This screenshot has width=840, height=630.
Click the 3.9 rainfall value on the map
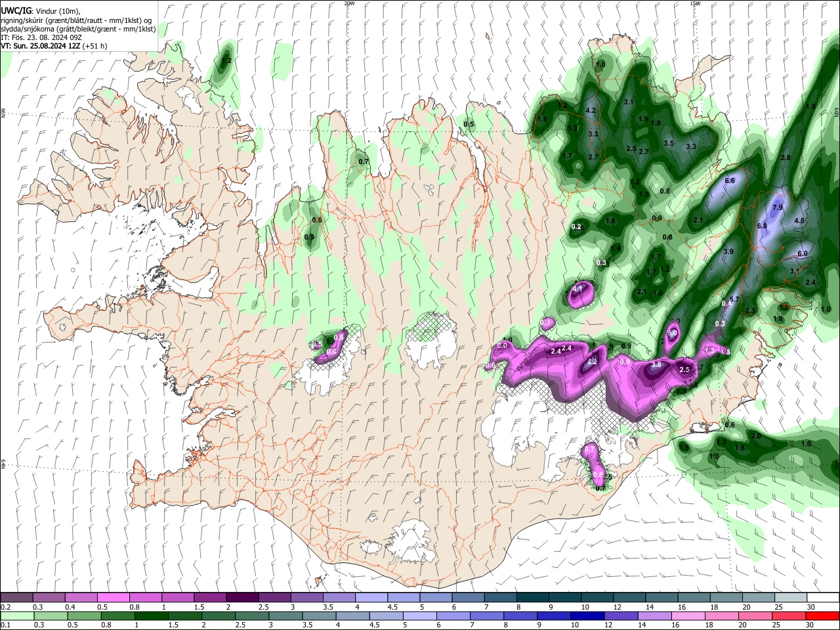pos(728,251)
